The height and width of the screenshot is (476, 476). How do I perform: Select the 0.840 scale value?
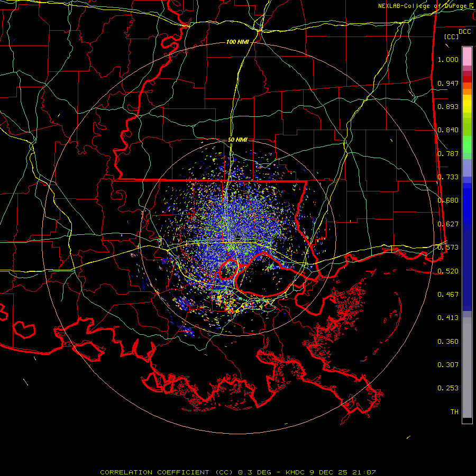point(448,130)
